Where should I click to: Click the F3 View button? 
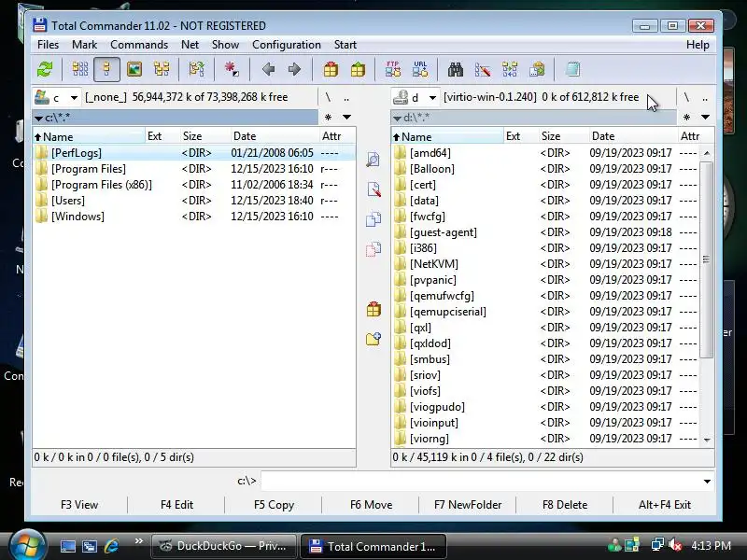(x=79, y=505)
